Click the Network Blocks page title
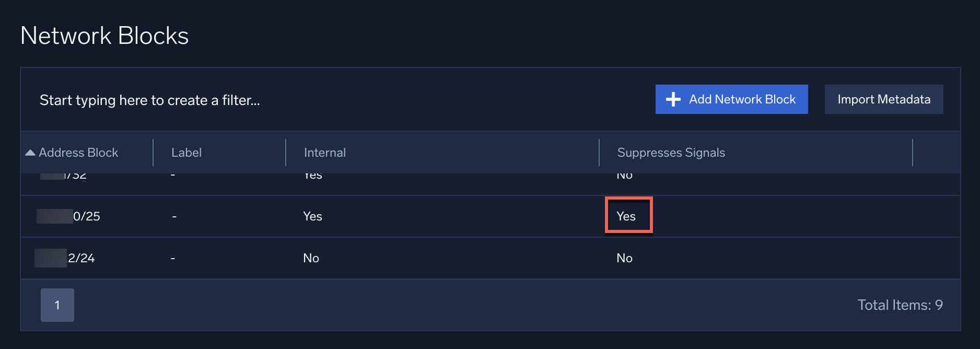 point(104,35)
